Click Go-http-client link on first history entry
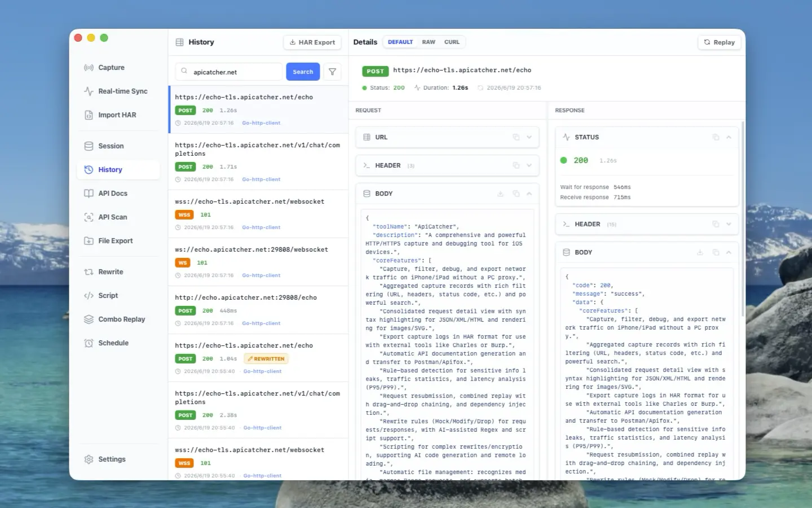This screenshot has height=508, width=812. (261, 123)
